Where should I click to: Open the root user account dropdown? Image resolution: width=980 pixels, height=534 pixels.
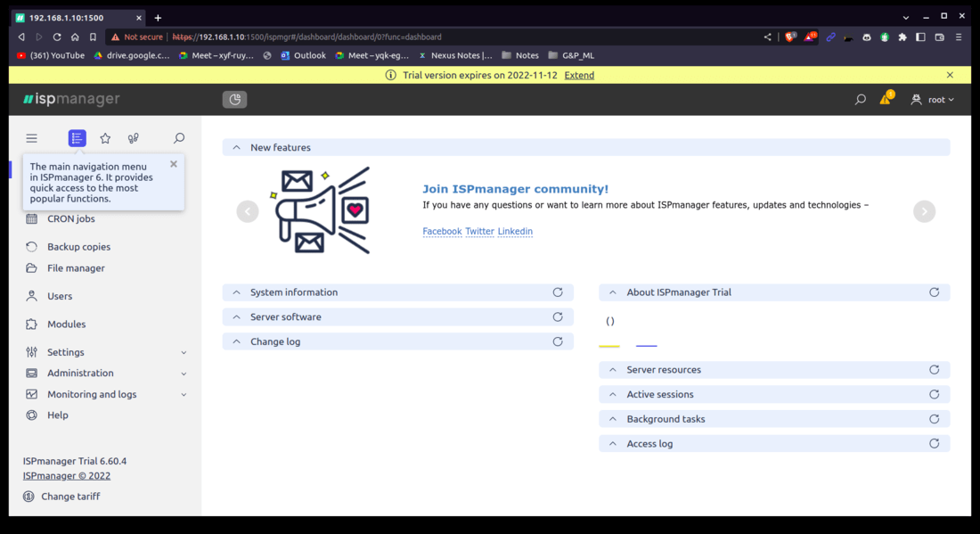click(933, 100)
